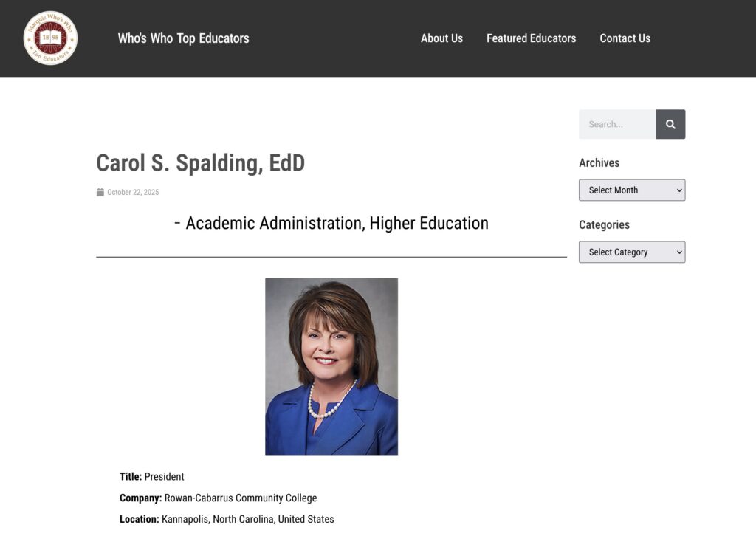Viewport: 756px width, 536px height.
Task: Click the horizontal divider under the subtitle
Action: tap(331, 257)
